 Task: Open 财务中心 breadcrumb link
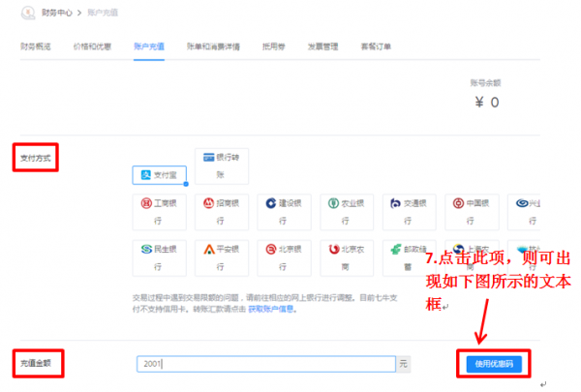(x=57, y=13)
